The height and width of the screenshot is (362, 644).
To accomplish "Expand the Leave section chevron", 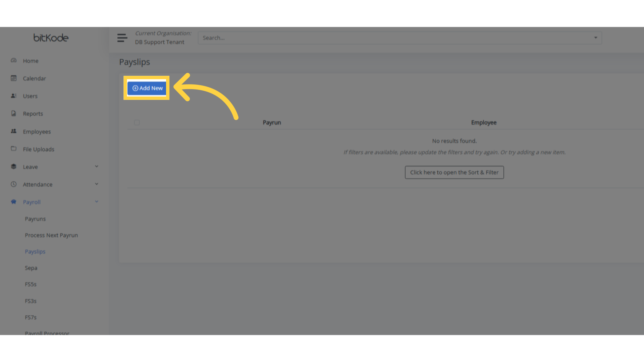I will click(x=97, y=166).
